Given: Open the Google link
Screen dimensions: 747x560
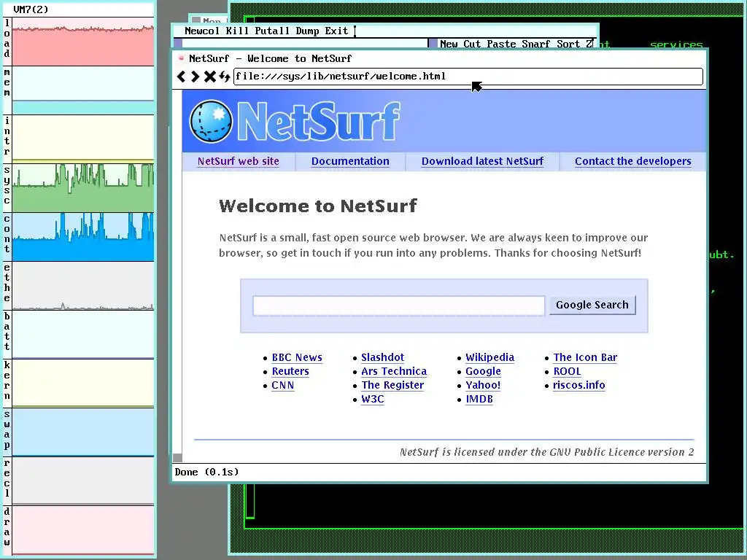Looking at the screenshot, I should click(483, 371).
